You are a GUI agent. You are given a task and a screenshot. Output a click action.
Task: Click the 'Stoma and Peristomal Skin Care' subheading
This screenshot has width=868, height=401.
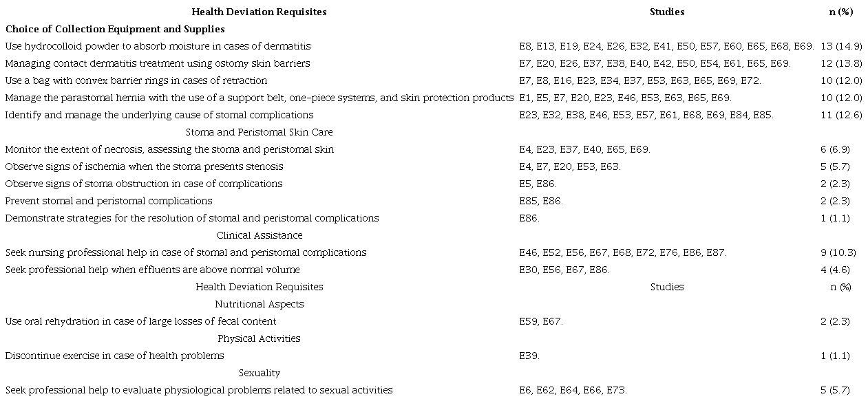coord(259,132)
